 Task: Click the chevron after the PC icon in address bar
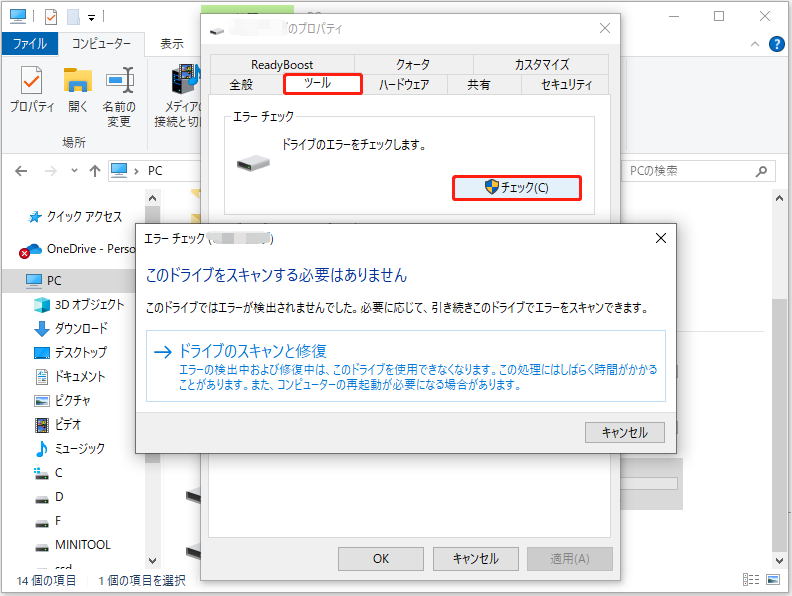coord(136,172)
